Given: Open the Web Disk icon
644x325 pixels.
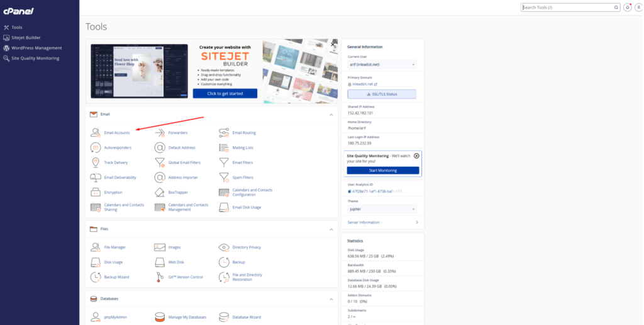Looking at the screenshot, I should (x=159, y=262).
